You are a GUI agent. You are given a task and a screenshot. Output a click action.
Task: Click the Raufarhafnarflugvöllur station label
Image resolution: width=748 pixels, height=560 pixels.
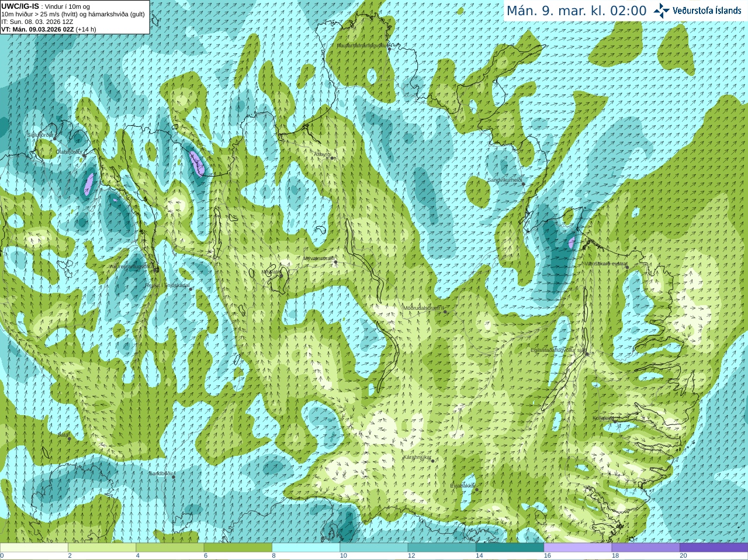pos(362,45)
